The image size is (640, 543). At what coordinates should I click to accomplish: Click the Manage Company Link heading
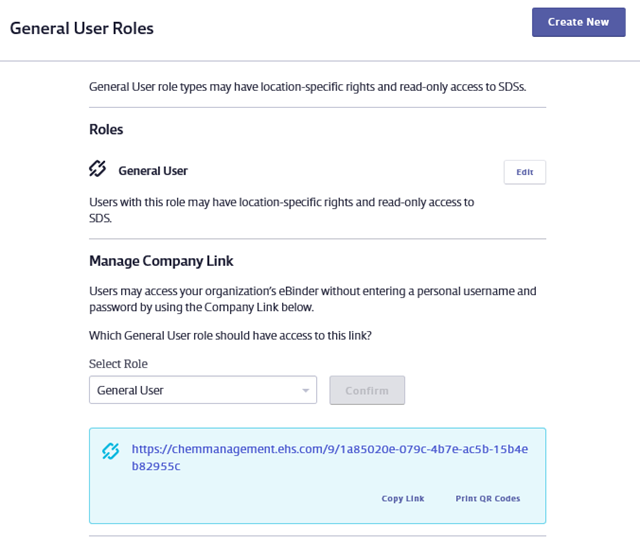click(161, 261)
